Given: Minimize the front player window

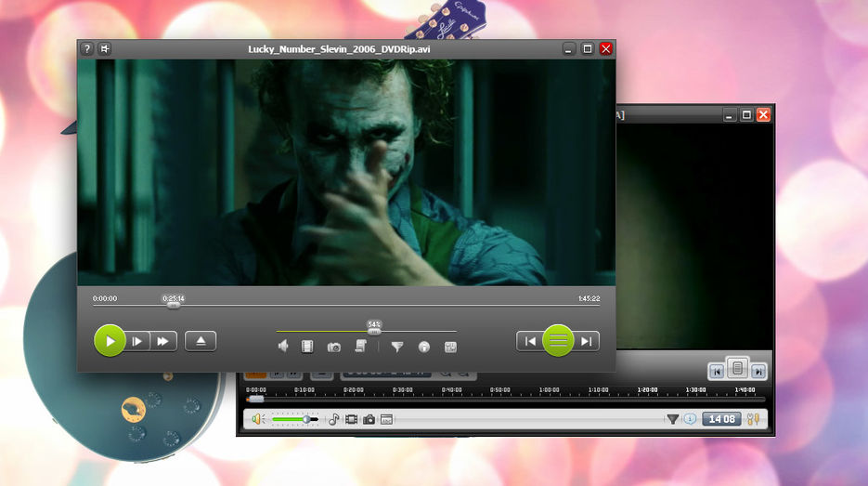Looking at the screenshot, I should point(568,48).
